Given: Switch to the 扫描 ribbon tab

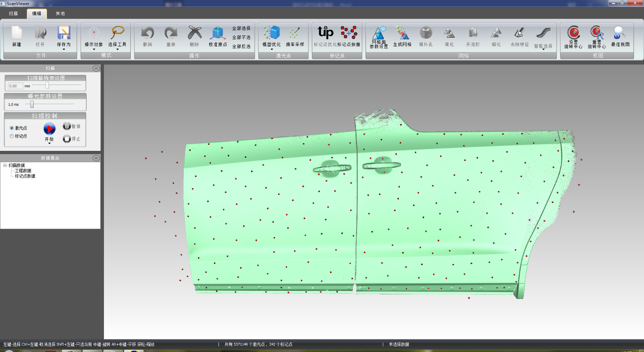Looking at the screenshot, I should [x=13, y=13].
